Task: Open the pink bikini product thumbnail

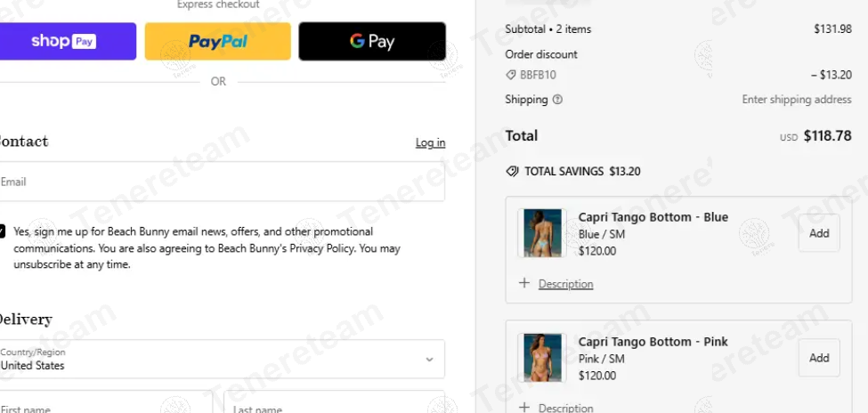Action: click(542, 358)
